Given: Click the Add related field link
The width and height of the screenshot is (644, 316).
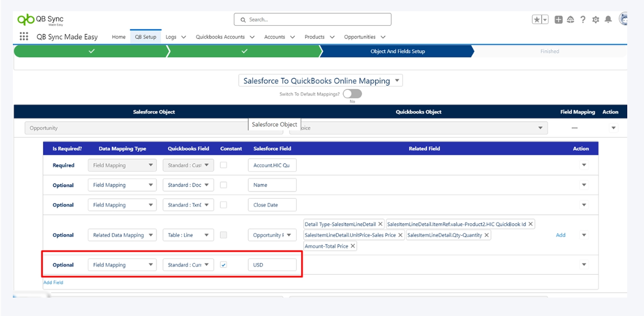Looking at the screenshot, I should coord(561,235).
